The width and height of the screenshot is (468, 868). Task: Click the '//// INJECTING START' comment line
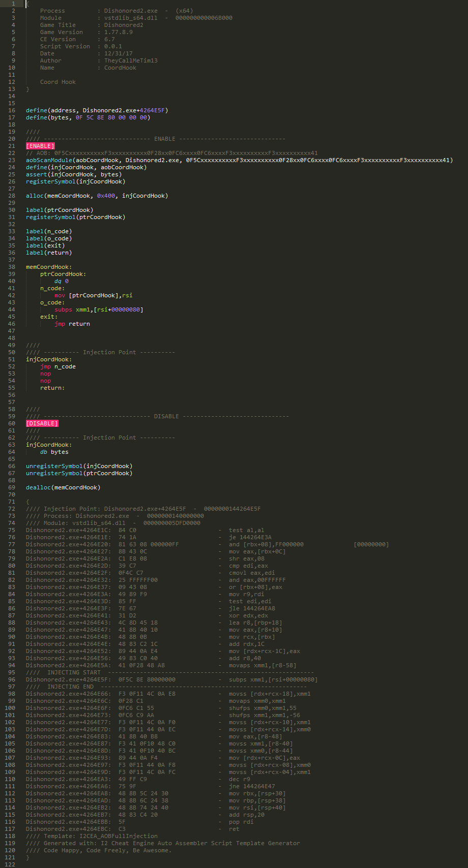point(170,672)
